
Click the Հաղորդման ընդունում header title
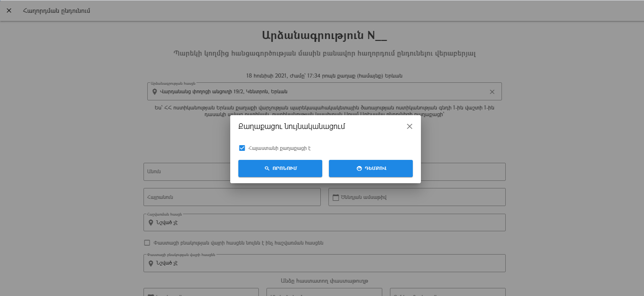(x=56, y=10)
